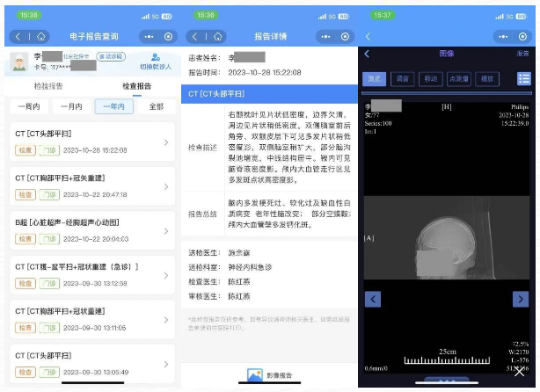Tap the switch patient (切换就诊人) icon

(155, 61)
